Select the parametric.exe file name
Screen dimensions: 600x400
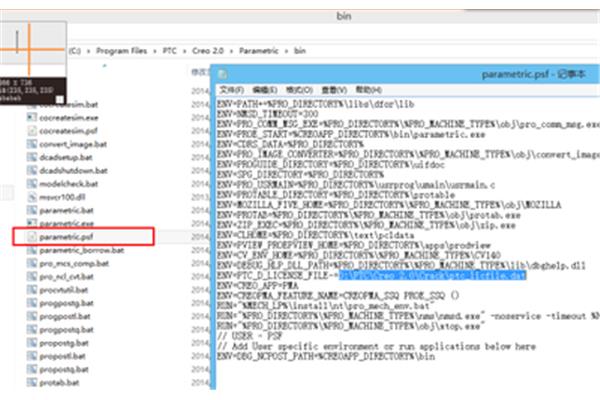[x=67, y=224]
